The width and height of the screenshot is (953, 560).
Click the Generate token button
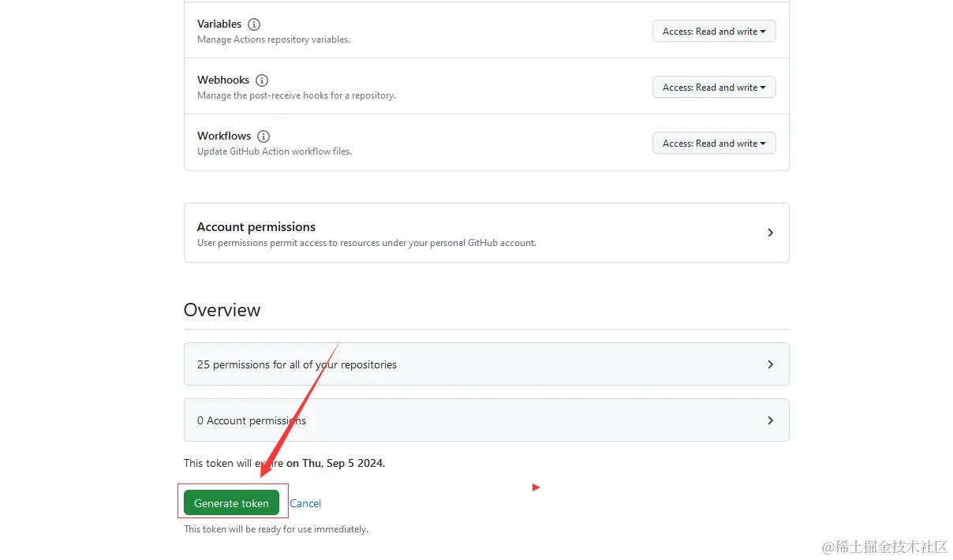point(231,503)
